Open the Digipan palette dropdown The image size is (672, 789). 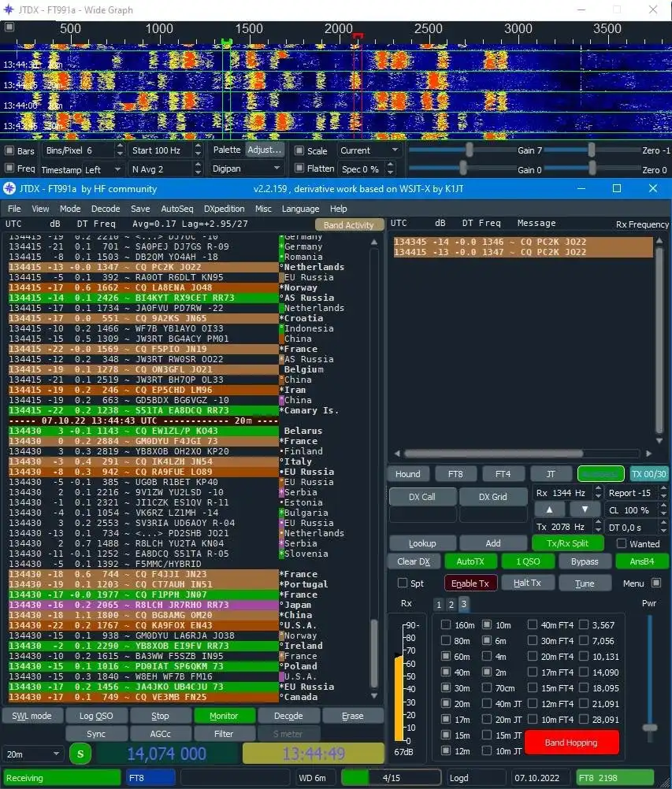click(x=246, y=169)
